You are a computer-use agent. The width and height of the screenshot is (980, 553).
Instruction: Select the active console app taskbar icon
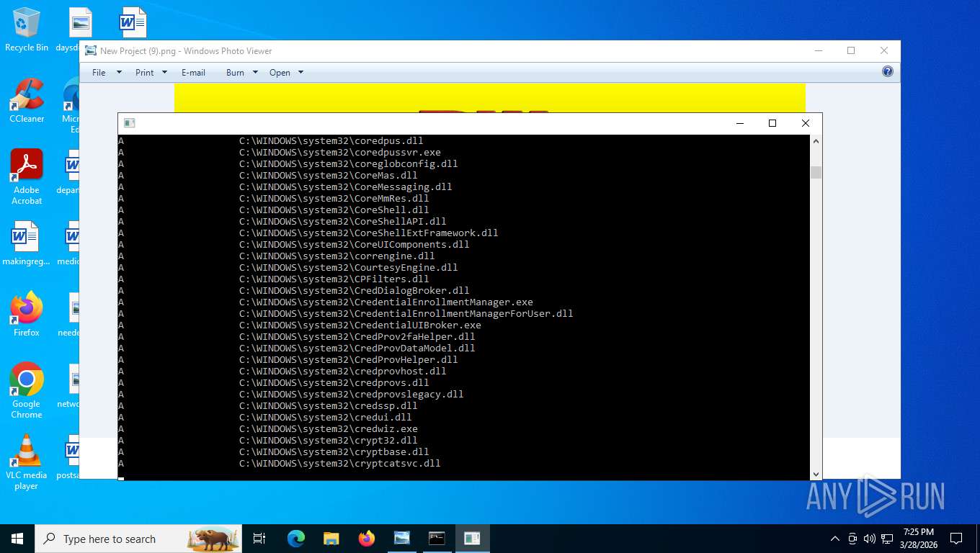point(472,539)
